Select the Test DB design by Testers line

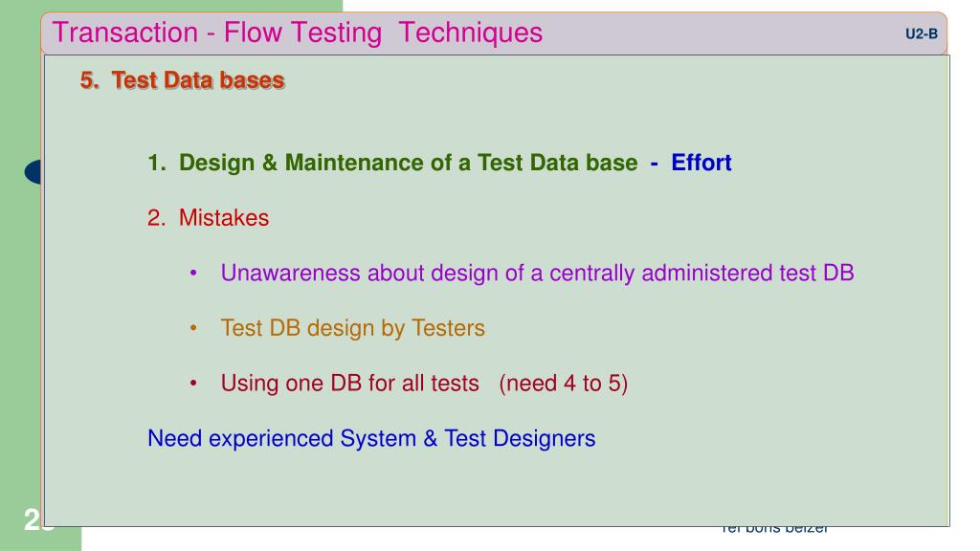point(352,328)
